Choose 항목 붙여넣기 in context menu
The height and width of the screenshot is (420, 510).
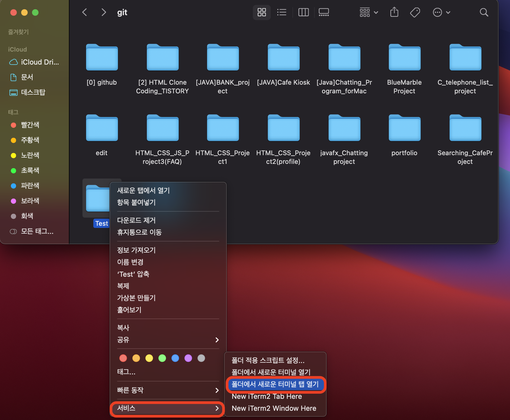[x=168, y=202]
